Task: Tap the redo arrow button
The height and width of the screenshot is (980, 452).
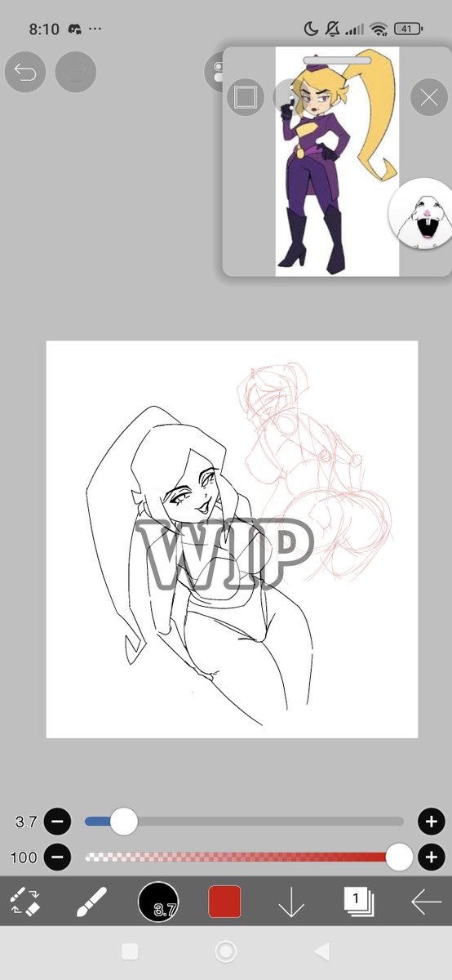Action: 76,73
